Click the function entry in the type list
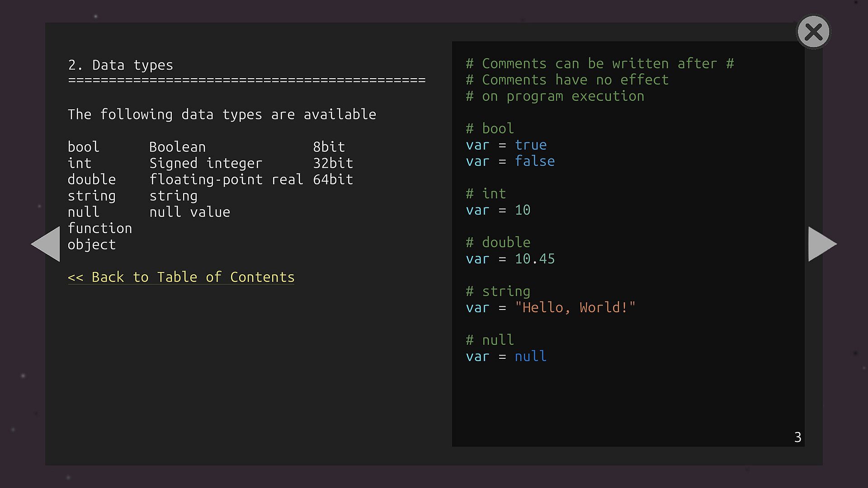Screen dimensions: 868x488 point(100,228)
